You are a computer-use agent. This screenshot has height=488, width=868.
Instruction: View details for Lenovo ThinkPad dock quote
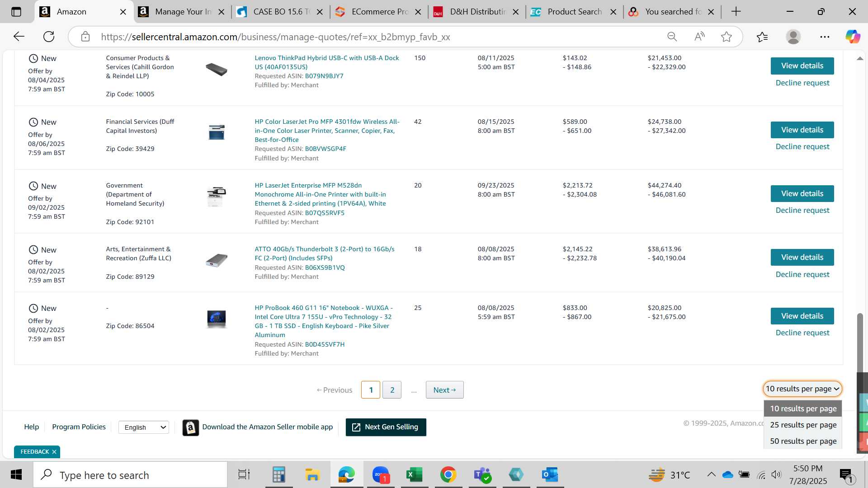[802, 66]
